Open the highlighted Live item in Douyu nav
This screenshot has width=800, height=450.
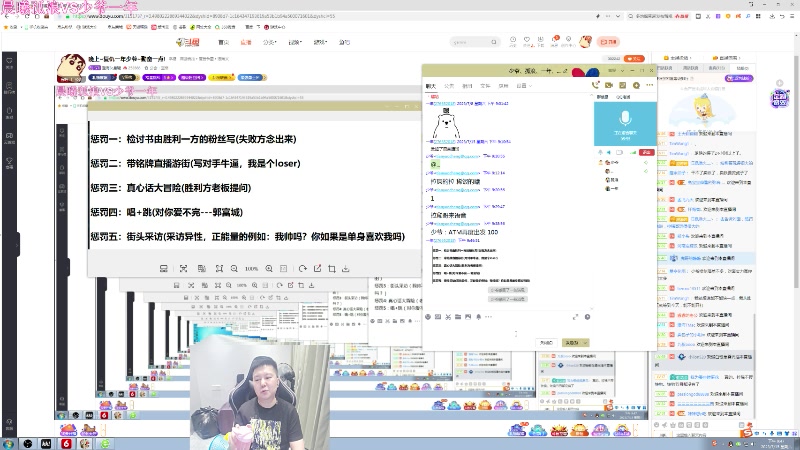(246, 42)
